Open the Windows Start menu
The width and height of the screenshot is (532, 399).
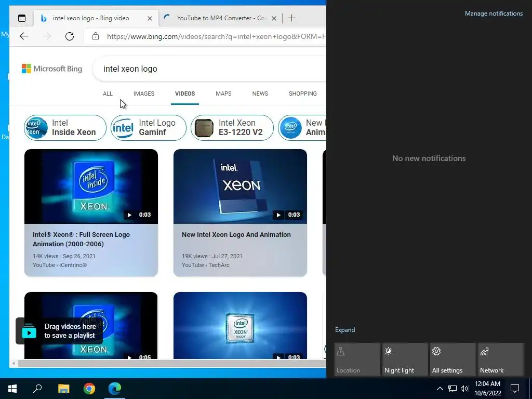(12, 389)
